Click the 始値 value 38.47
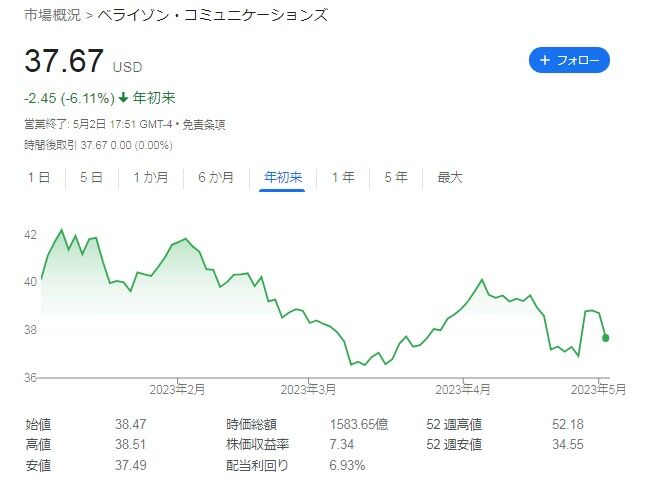647x480 pixels. tap(130, 424)
